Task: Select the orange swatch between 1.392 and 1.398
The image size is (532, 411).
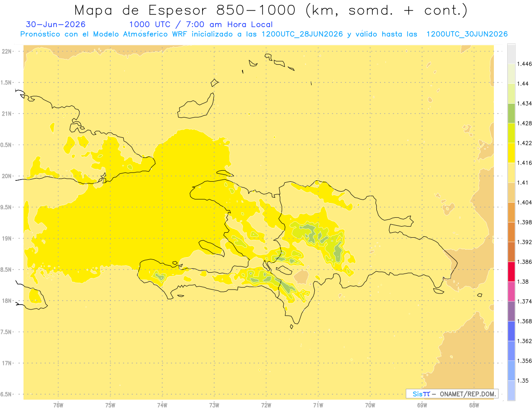Action: (511, 232)
